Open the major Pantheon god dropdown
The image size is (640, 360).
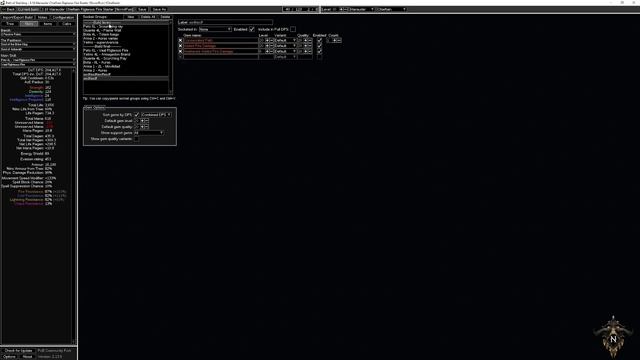[38, 44]
